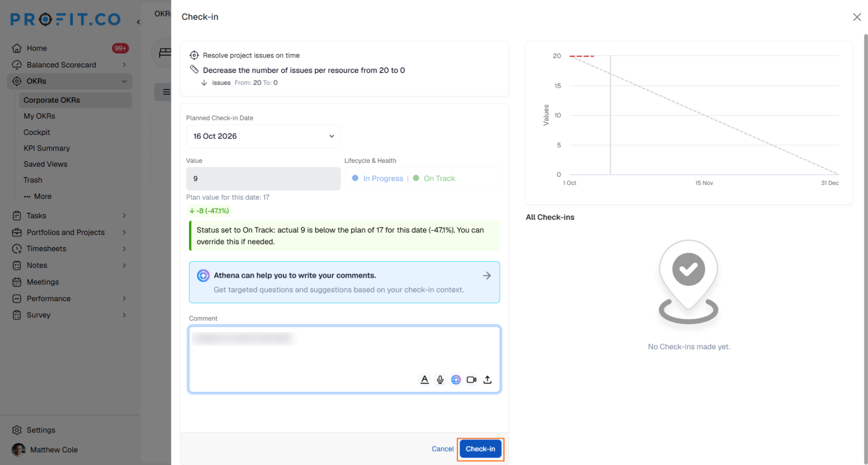Open Saved Views

[x=45, y=164]
